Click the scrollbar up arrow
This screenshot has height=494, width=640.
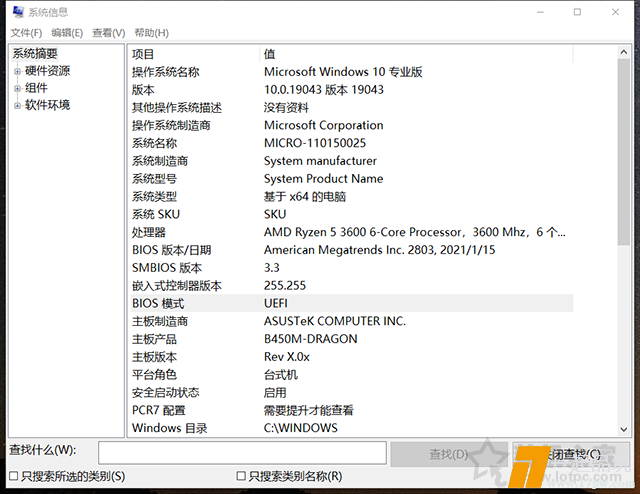[623, 52]
